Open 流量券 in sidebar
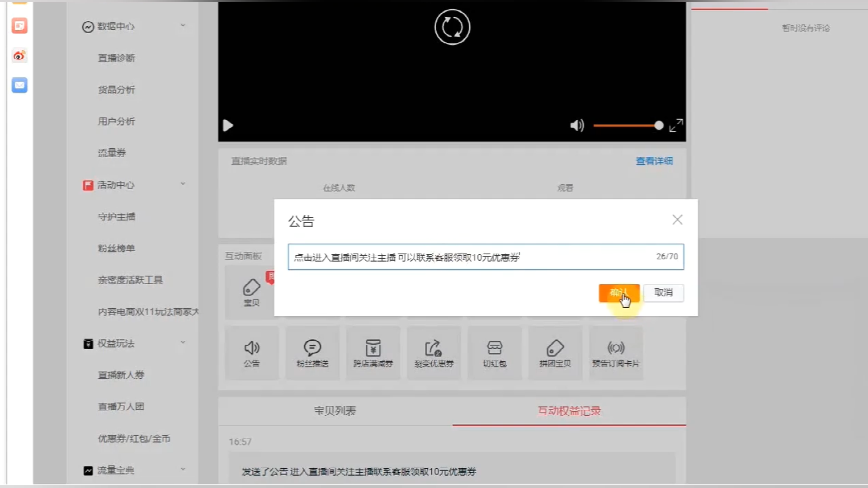The image size is (868, 488). [112, 153]
